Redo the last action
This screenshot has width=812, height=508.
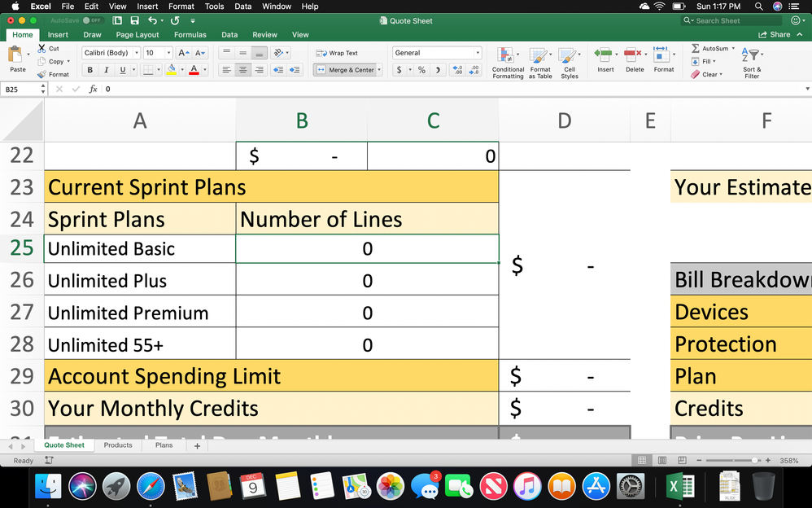click(x=175, y=20)
